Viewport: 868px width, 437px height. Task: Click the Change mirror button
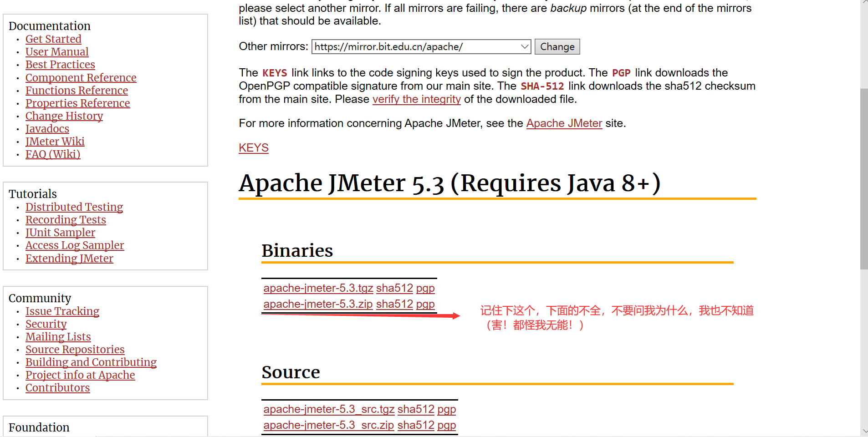point(557,46)
